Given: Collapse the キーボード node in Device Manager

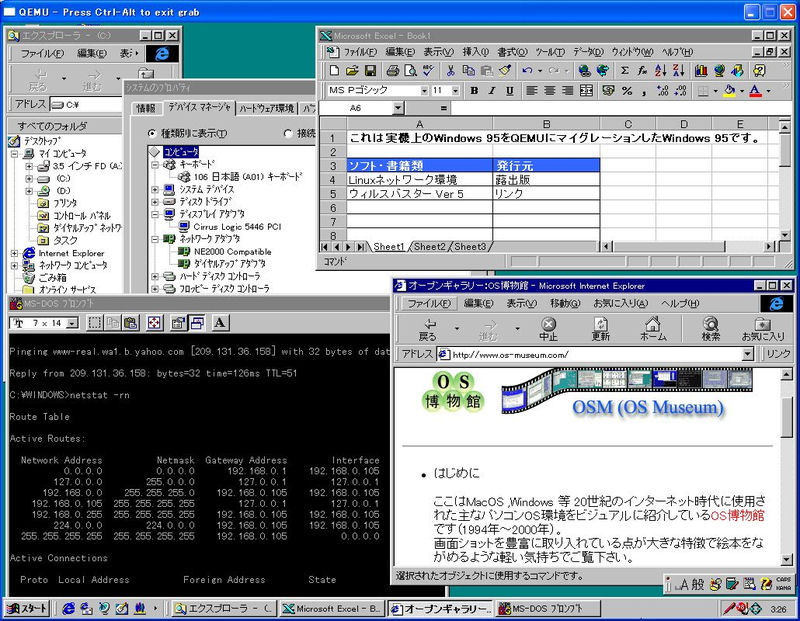Looking at the screenshot, I should [155, 165].
